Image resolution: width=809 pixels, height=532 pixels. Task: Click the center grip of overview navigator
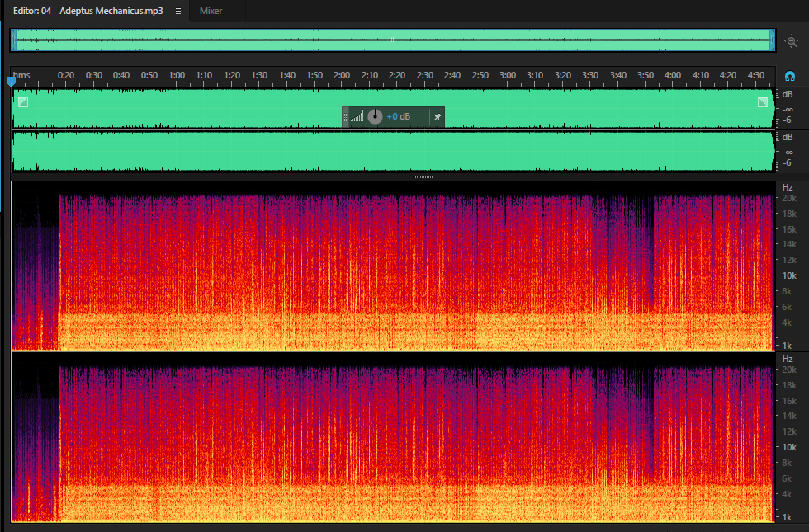(x=393, y=40)
